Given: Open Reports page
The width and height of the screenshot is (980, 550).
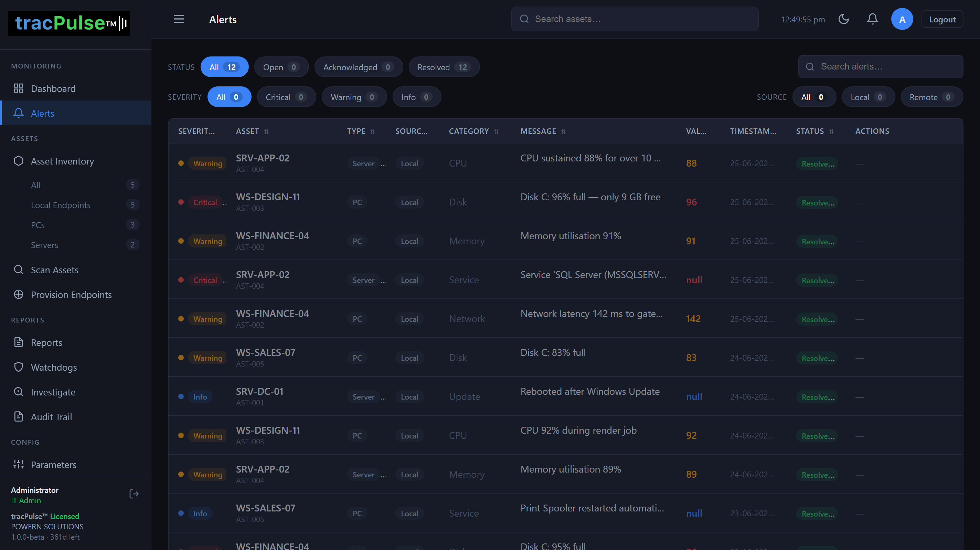Looking at the screenshot, I should tap(76, 342).
